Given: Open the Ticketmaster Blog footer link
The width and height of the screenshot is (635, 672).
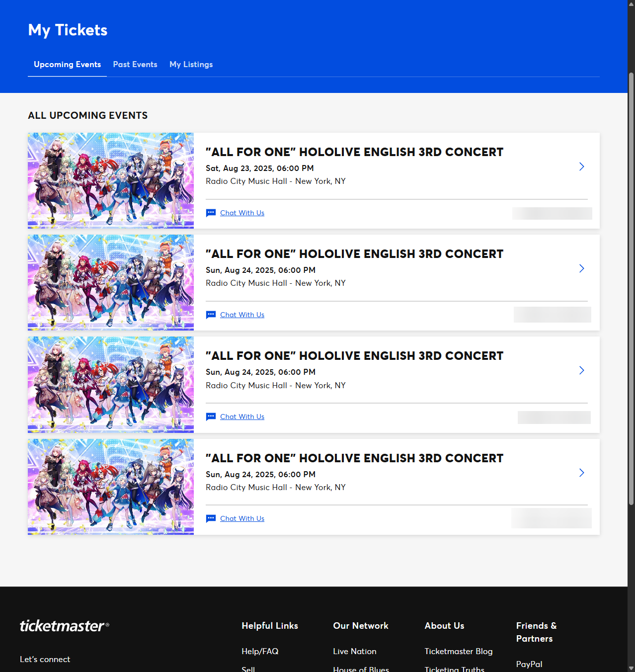Looking at the screenshot, I should coord(459,651).
